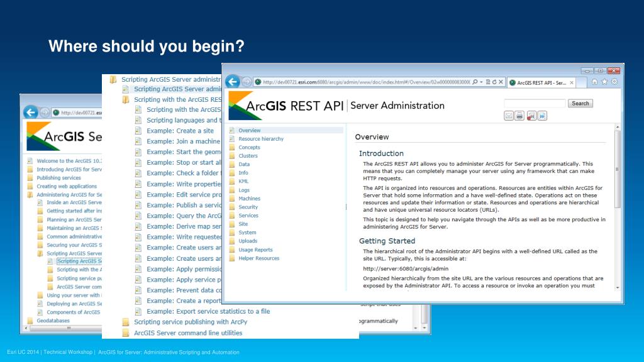The width and height of the screenshot is (644, 362).
Task: Open 'Scripting service publishing with ArcPy' folder
Action: [x=191, y=322]
